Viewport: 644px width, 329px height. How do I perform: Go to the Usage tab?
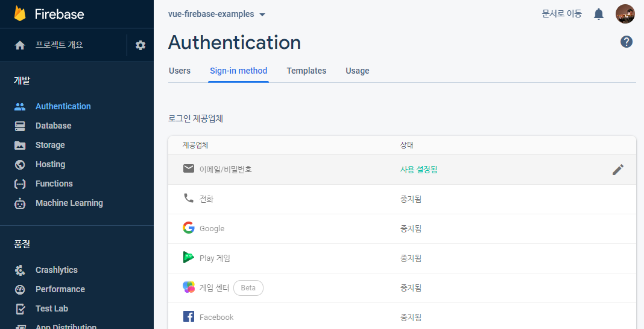click(358, 71)
